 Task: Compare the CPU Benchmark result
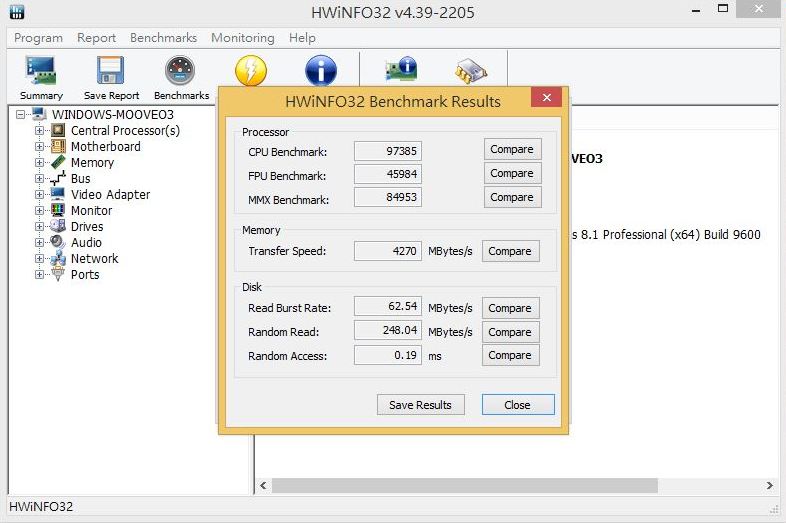[512, 149]
